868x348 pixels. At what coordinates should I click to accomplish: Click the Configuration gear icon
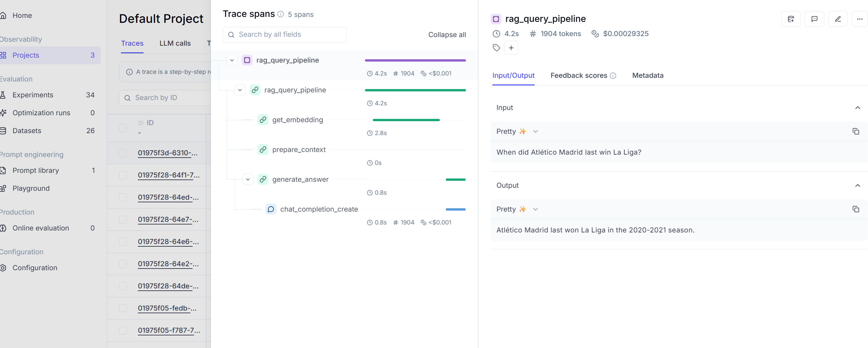point(3,268)
